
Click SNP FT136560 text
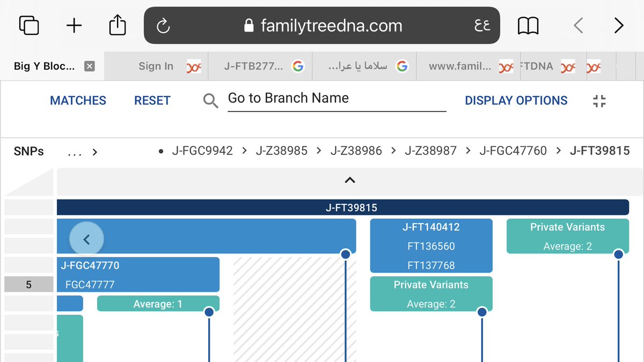[x=431, y=246]
